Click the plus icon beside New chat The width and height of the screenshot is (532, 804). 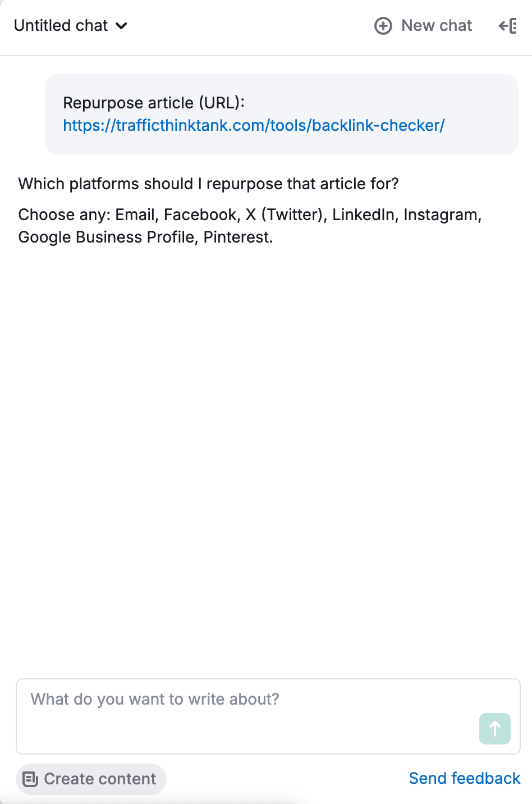[383, 26]
